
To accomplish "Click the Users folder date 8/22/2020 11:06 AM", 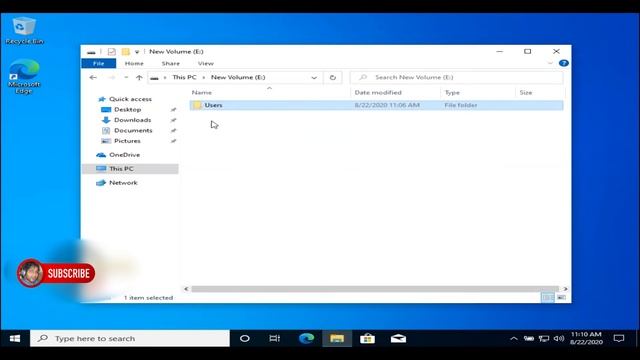I will 387,105.
